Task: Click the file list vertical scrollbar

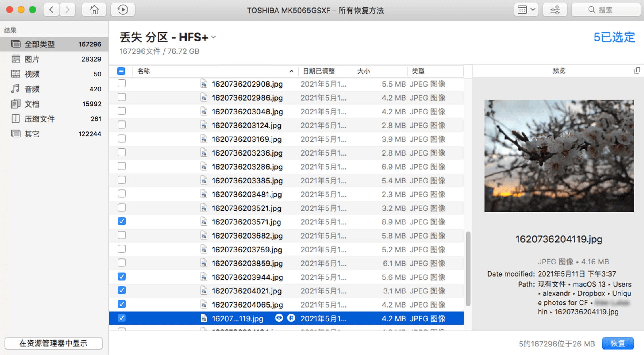Action: tap(468, 268)
